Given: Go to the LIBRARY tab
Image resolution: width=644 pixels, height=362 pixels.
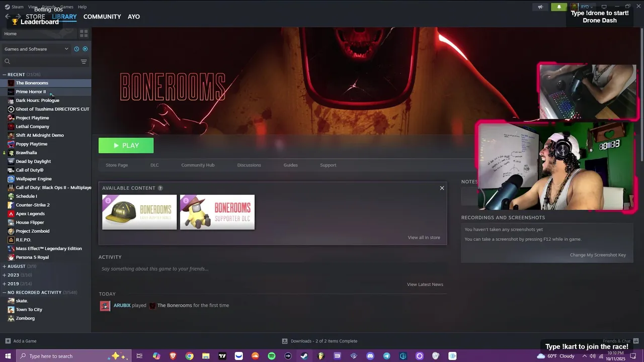Looking at the screenshot, I should [64, 17].
